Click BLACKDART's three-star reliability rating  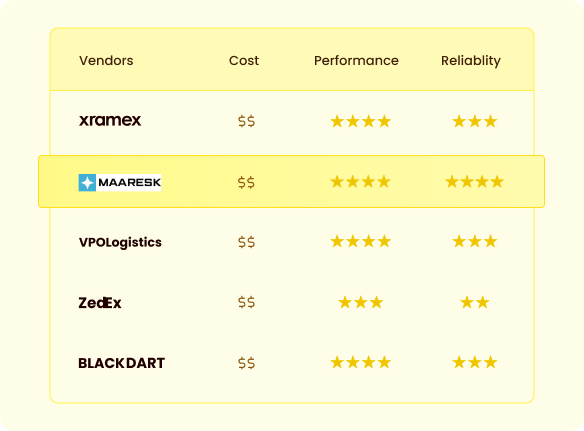[474, 362]
